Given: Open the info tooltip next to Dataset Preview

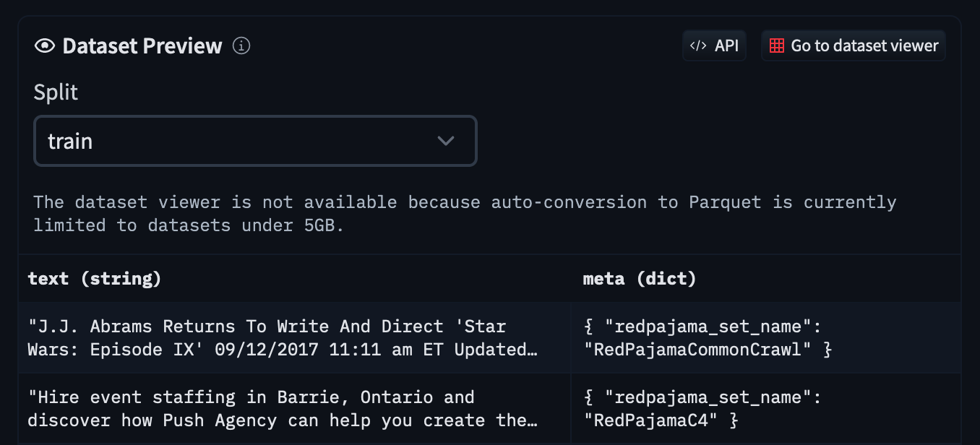Looking at the screenshot, I should click(x=241, y=46).
